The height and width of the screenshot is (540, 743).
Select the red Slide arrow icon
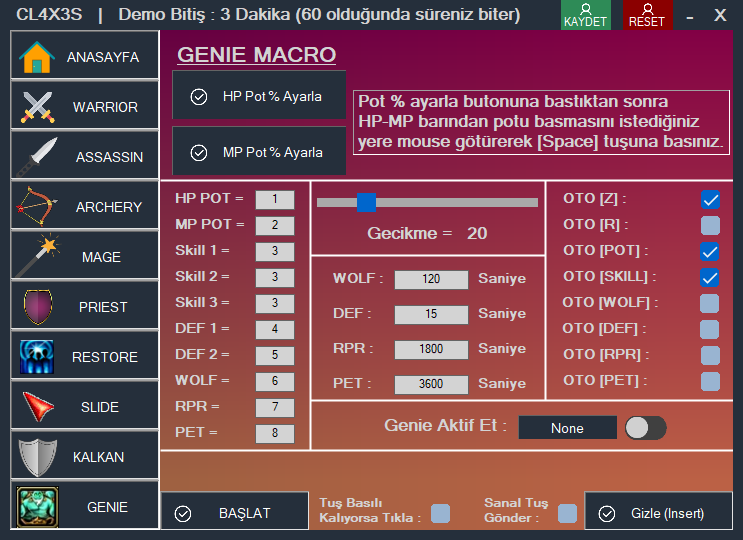click(37, 406)
